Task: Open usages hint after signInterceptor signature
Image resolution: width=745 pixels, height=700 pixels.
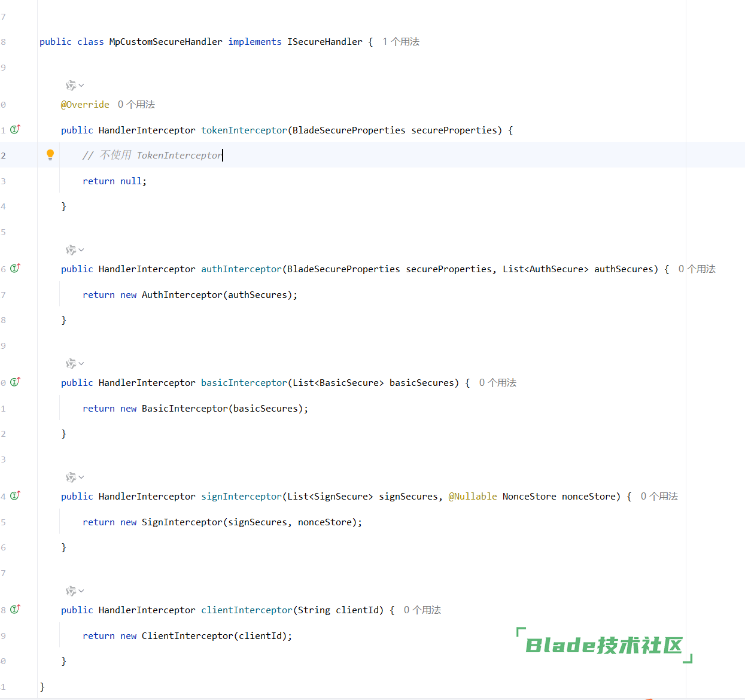Action: [659, 497]
